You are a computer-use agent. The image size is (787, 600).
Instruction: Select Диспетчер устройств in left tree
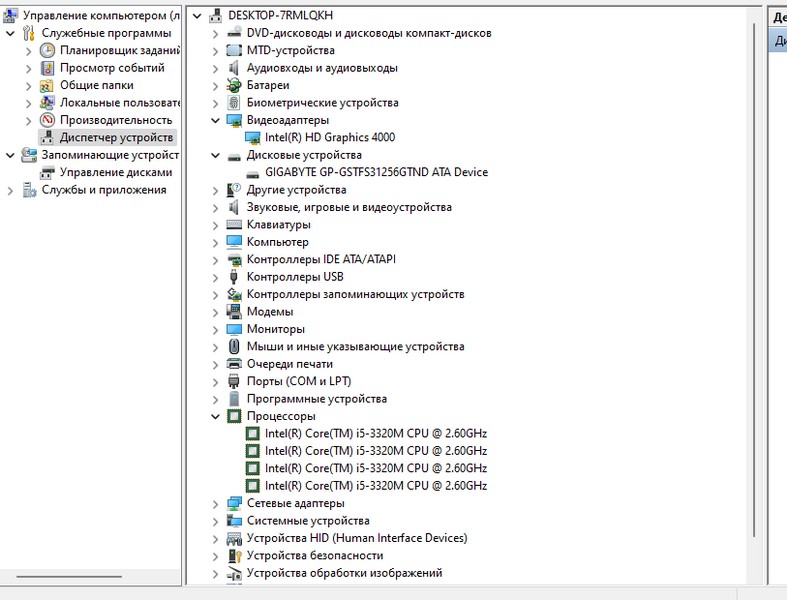116,138
